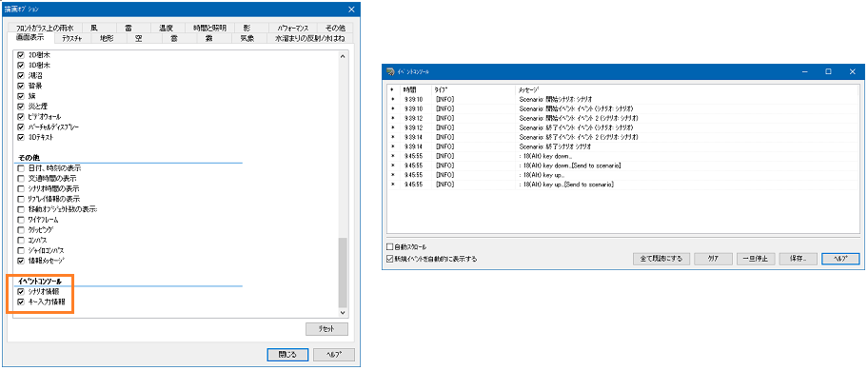Switch to the テクスチャ tab
Viewport: 868px width, 370px height.
coord(72,39)
